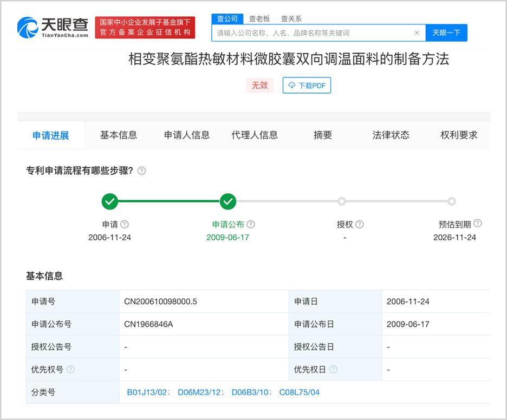Viewport: 507px width, 420px height.
Task: Open classification link C08L75/04
Action: pyautogui.click(x=299, y=392)
